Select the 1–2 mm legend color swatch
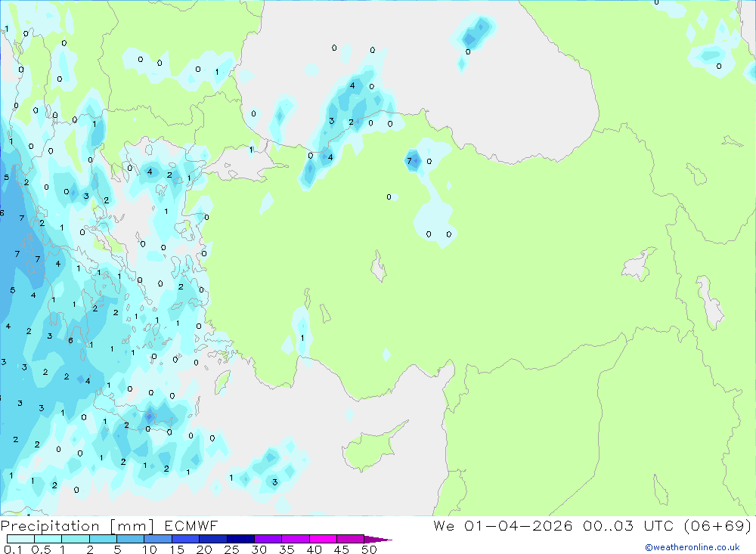The height and width of the screenshot is (554, 756). [76, 539]
